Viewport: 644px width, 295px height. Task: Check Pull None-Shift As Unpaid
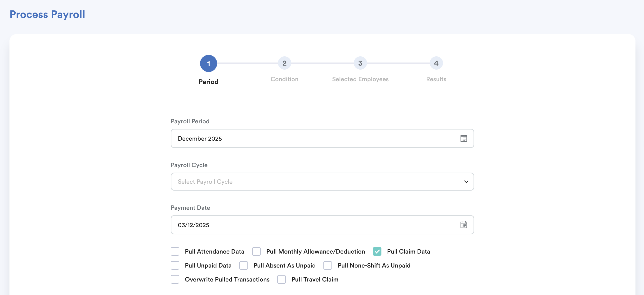[x=327, y=265]
